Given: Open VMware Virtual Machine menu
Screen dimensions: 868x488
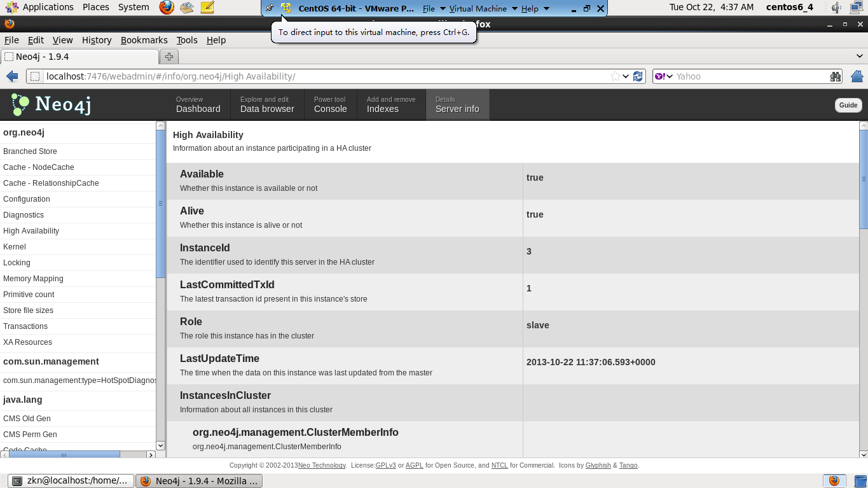Looking at the screenshot, I should pos(478,8).
